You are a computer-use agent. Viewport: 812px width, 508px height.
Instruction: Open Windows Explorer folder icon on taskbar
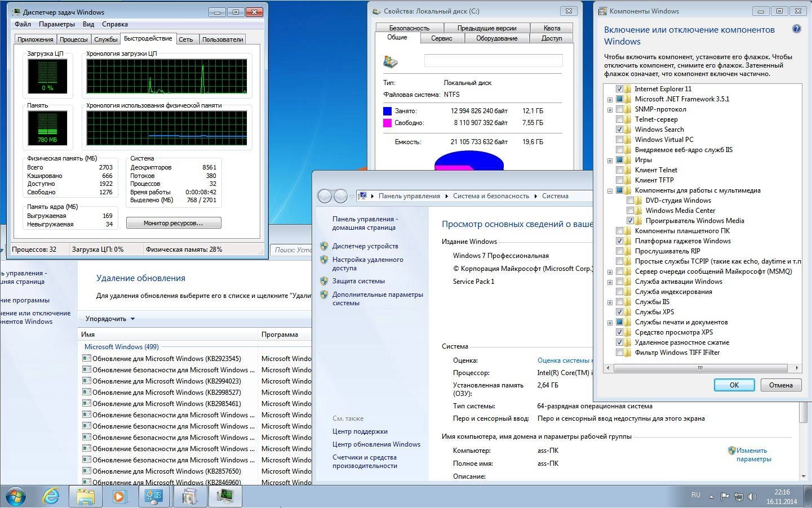[86, 496]
